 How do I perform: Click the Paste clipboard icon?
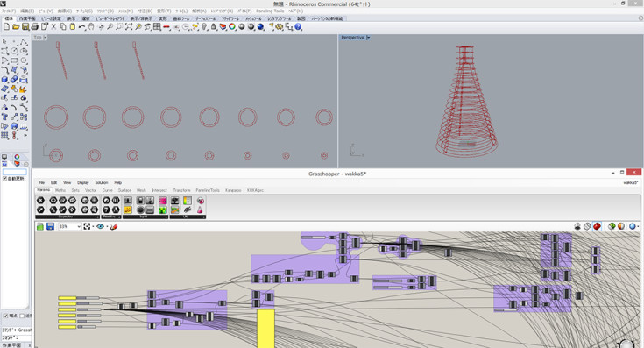pyautogui.click(x=72, y=26)
